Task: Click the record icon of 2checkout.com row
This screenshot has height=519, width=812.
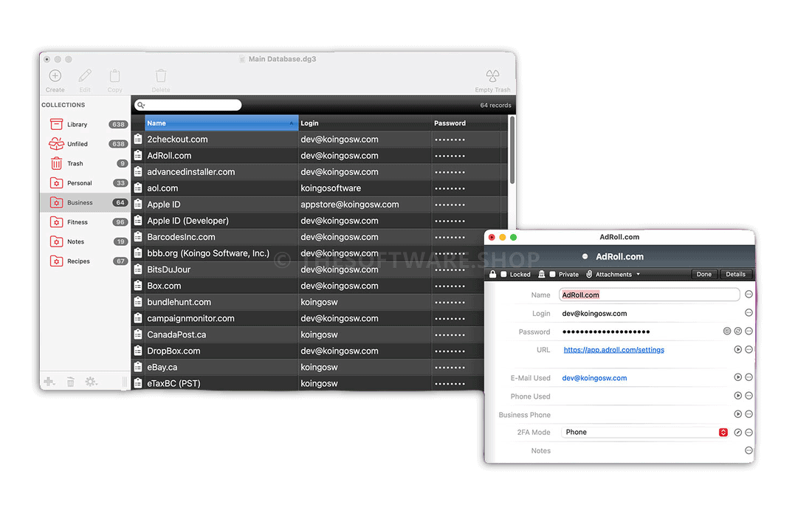Action: (x=138, y=139)
